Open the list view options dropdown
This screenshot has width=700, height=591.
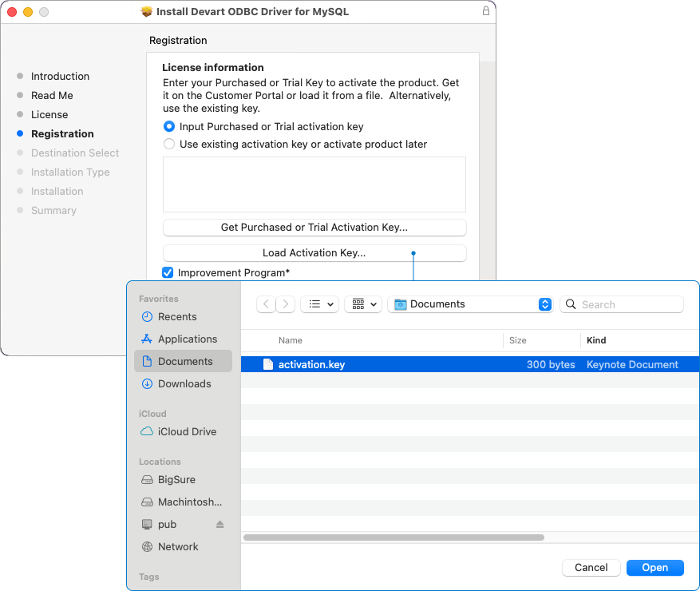coord(319,304)
